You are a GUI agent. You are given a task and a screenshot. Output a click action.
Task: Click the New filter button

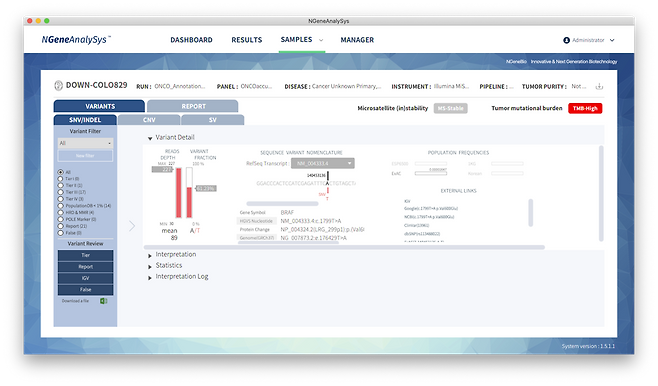[85, 156]
